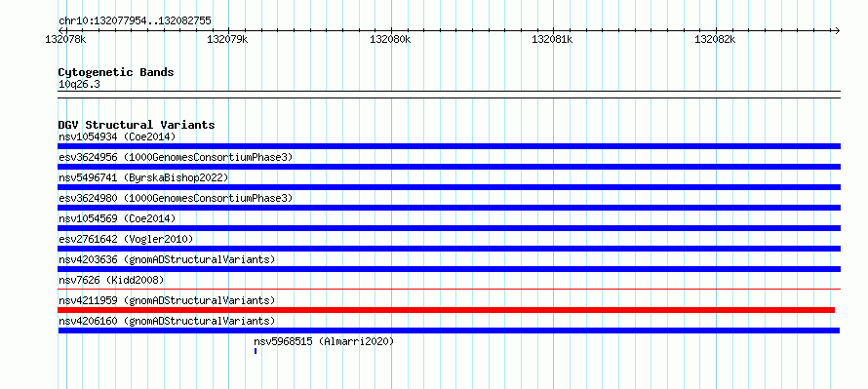Click the cytogenetic band 10q26.3 line

449,95
